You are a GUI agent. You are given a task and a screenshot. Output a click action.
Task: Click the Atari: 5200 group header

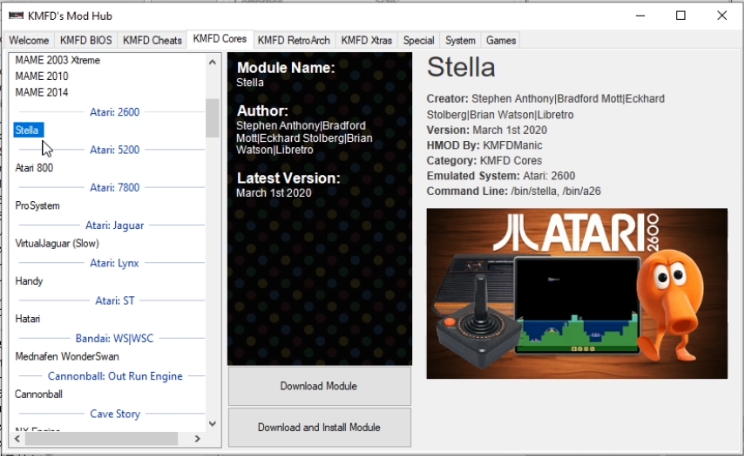(115, 149)
